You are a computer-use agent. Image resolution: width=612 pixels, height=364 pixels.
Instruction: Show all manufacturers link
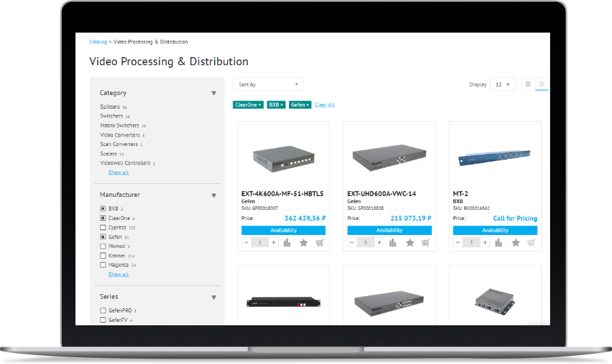(x=118, y=274)
